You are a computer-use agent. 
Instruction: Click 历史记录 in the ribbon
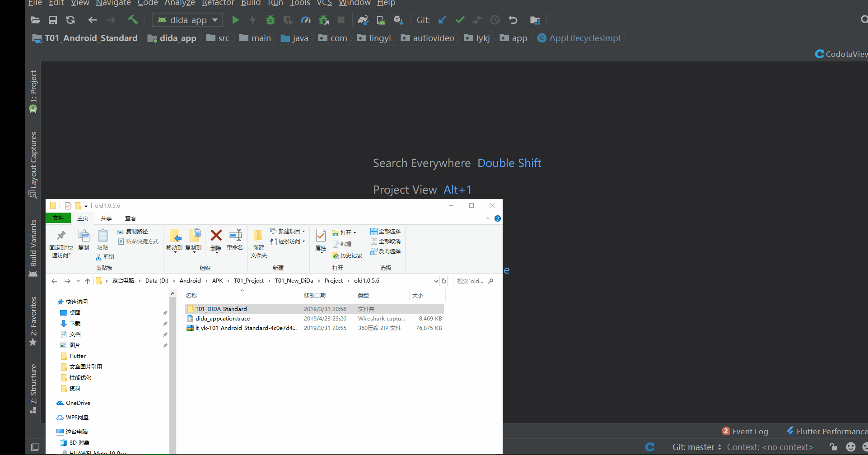coord(347,255)
